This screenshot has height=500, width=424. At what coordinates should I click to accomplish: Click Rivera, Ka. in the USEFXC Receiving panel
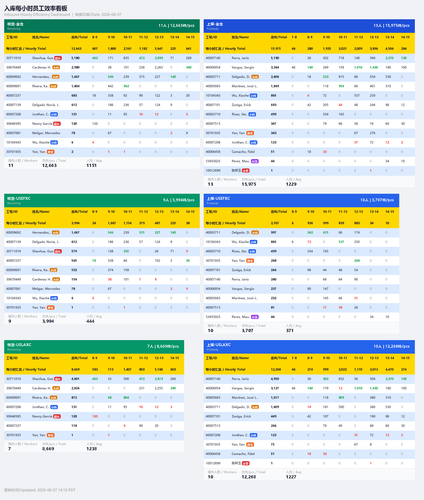(40, 270)
